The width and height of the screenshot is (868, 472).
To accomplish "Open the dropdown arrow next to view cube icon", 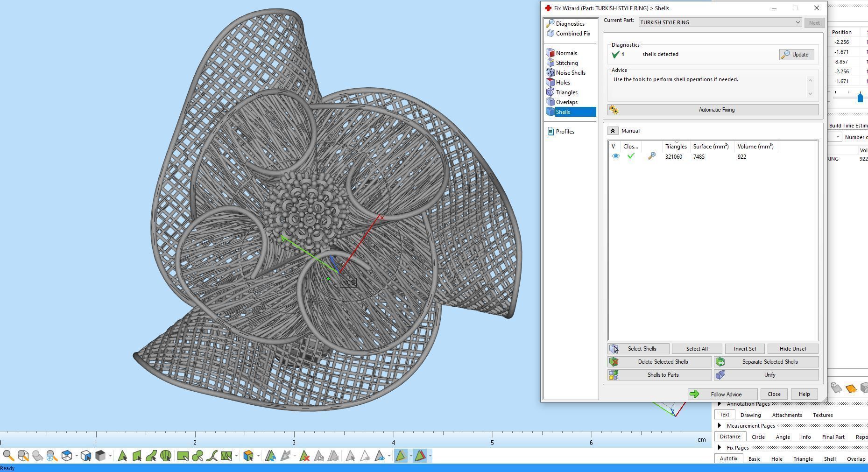I will 77,456.
